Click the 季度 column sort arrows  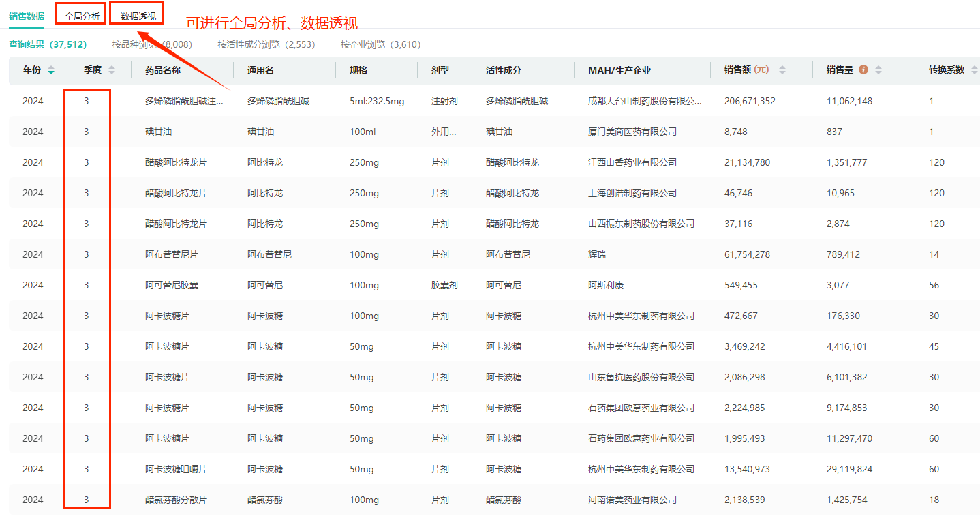(x=112, y=70)
